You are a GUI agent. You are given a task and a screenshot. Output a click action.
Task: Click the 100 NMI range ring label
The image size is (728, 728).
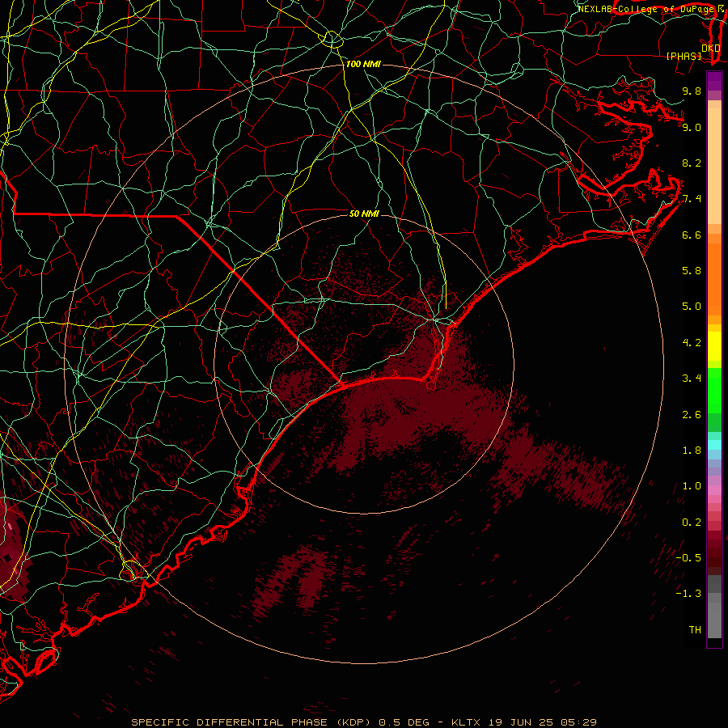[363, 64]
